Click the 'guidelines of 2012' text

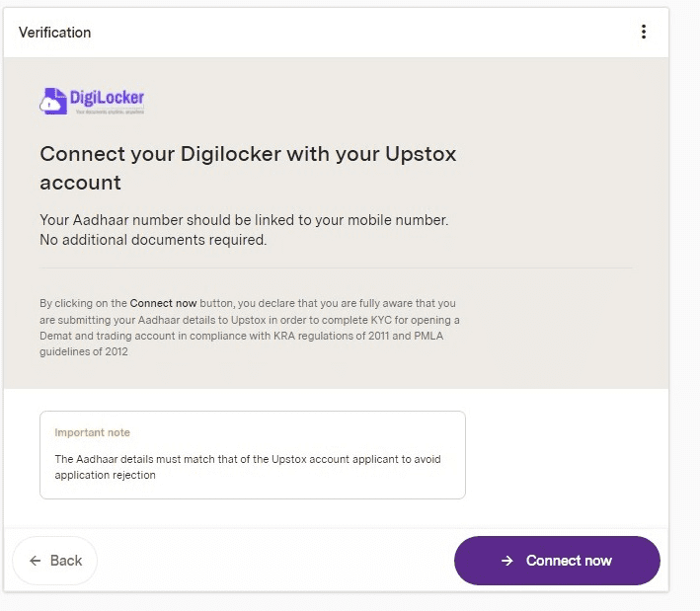tap(84, 351)
